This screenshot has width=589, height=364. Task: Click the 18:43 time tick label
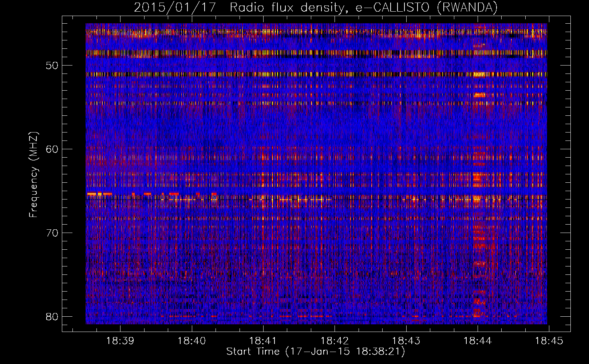point(406,341)
